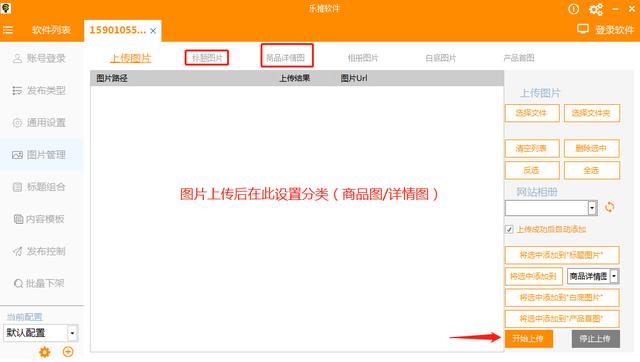The image size is (640, 362).
Task: Expand the 商品详情图 dropdown arrow
Action: [x=614, y=276]
